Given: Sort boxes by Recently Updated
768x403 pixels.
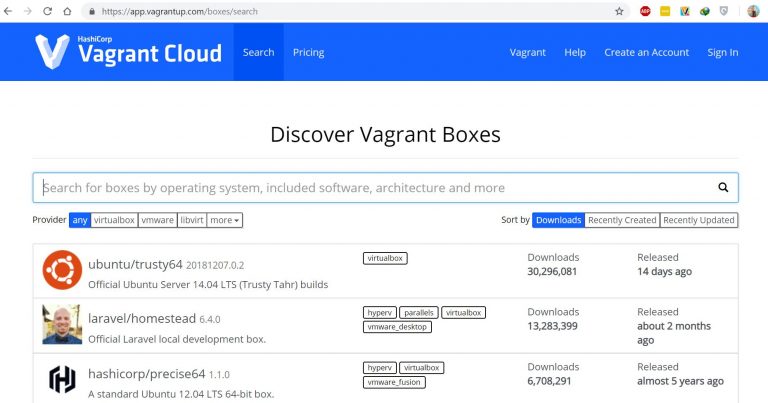Looking at the screenshot, I should pyautogui.click(x=699, y=220).
